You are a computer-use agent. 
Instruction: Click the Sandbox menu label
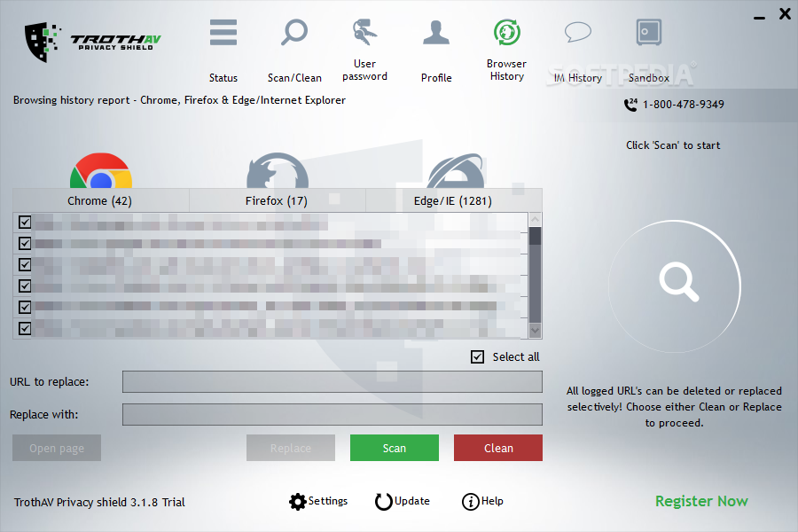coord(649,78)
